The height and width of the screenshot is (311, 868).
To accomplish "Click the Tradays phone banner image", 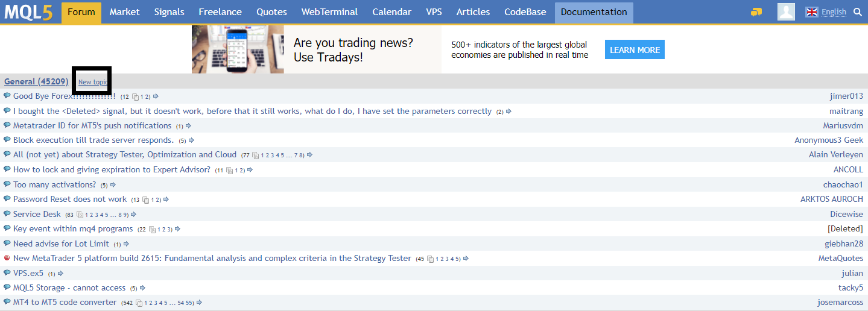I will click(238, 49).
